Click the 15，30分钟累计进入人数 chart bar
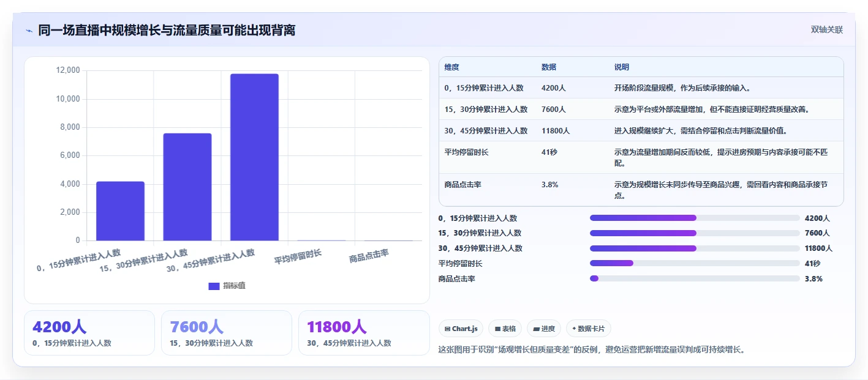 pos(187,187)
